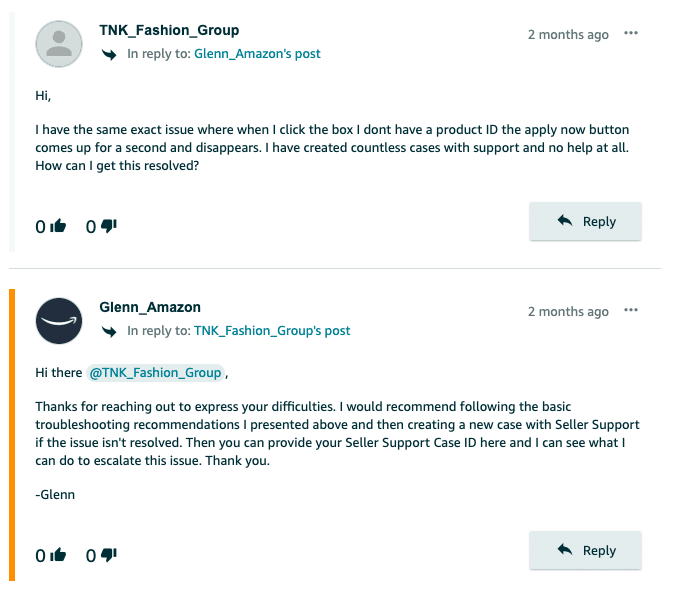This screenshot has height=594, width=674.
Task: Click reply arrow icon beside TNK_Fashion_Group's post link
Action: click(109, 331)
